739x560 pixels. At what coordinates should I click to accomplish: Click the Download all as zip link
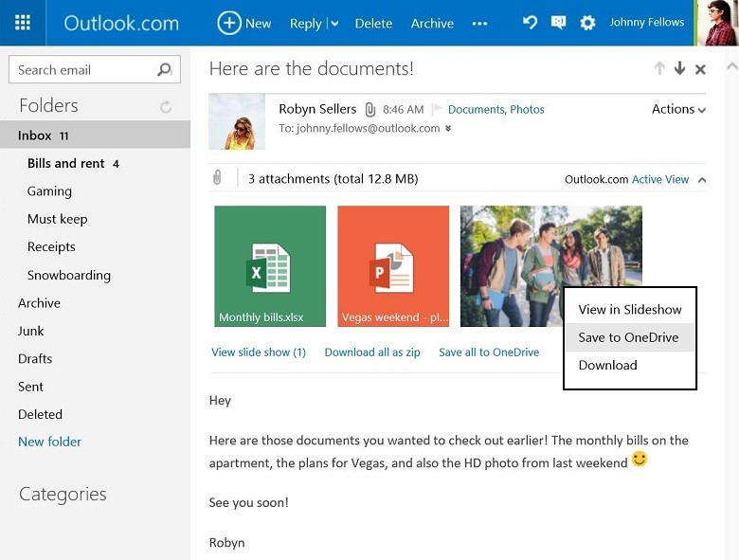coord(372,352)
